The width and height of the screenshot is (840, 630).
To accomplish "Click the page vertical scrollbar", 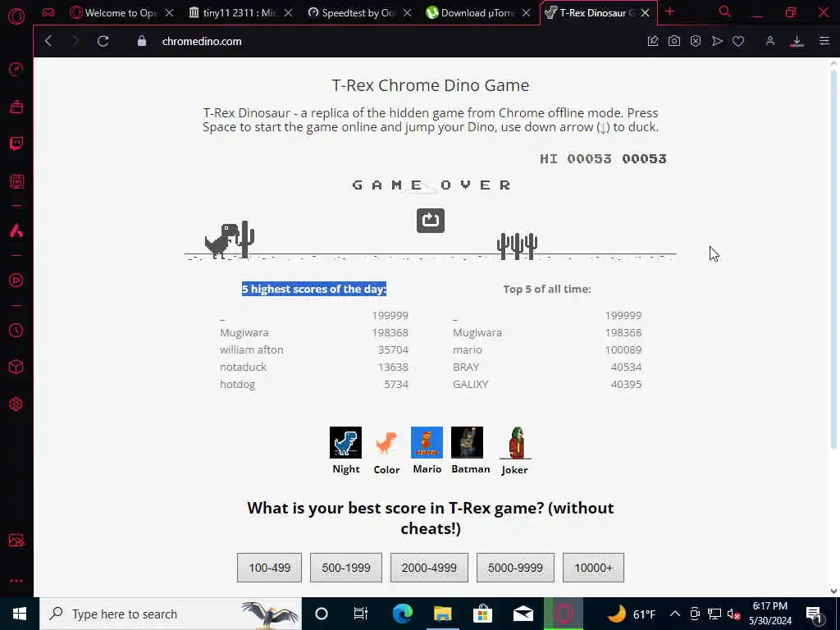I will pos(833,258).
